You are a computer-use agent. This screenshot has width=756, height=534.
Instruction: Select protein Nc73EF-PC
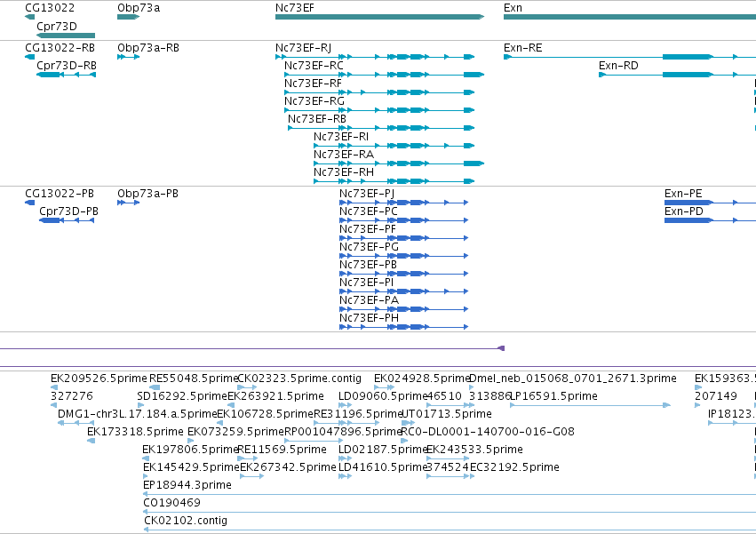[x=369, y=211]
